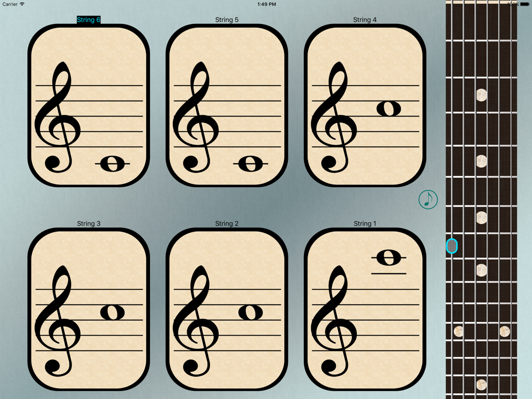Select the String 1 high note card
532x399 pixels.
coord(365,309)
